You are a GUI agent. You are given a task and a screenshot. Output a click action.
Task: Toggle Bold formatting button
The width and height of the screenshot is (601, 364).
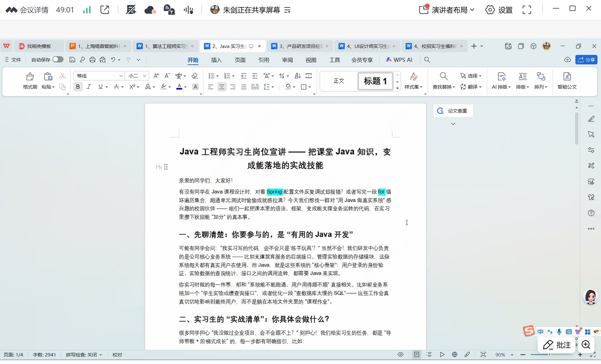[x=78, y=87]
